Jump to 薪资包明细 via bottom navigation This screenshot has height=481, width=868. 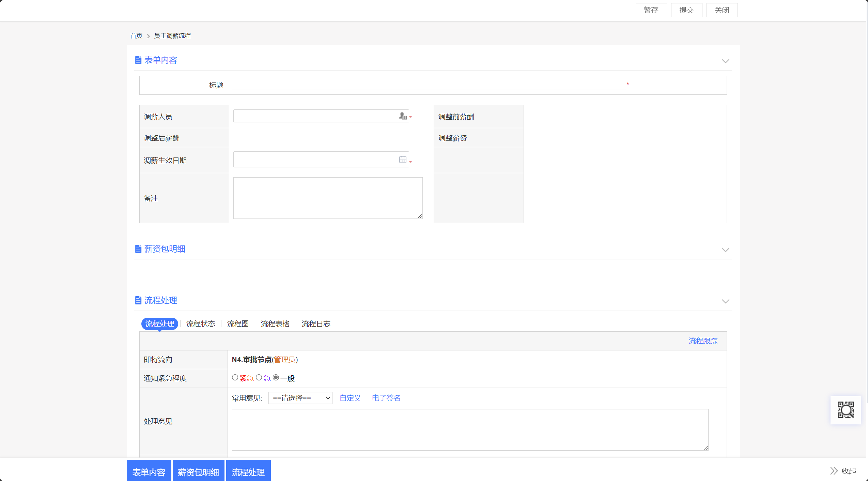coord(198,472)
